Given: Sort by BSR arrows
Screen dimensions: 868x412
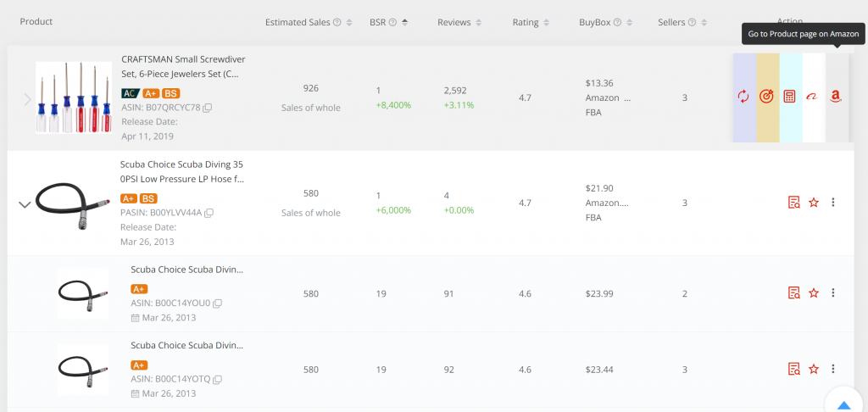Looking at the screenshot, I should click(404, 23).
